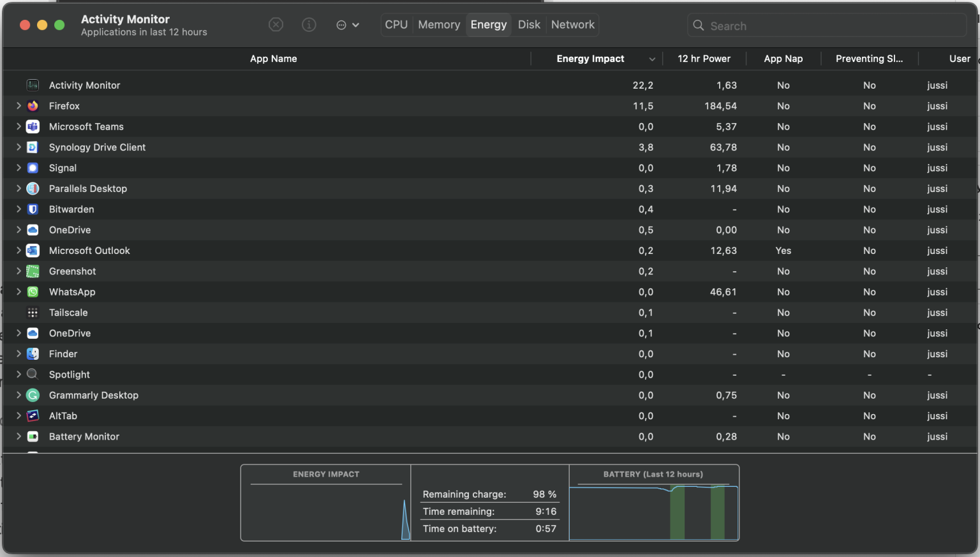Screen dimensions: 980x557
Task: Expand the Parallels Desktop row
Action: (19, 188)
